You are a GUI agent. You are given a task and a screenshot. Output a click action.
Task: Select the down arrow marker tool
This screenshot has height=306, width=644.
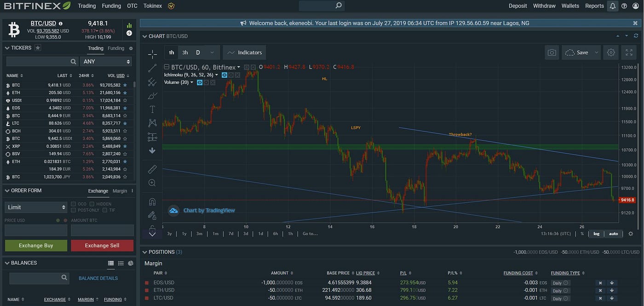pyautogui.click(x=152, y=150)
